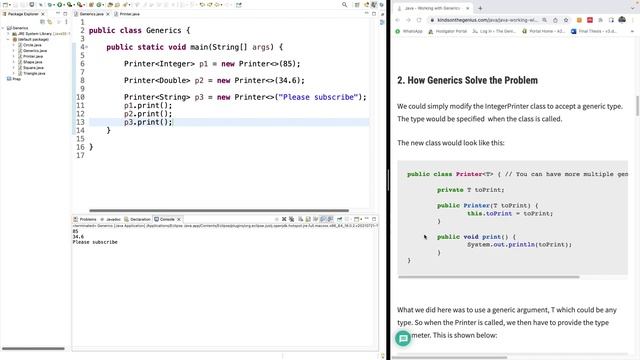This screenshot has height=360, width=640.
Task: Switch to the Generics.java editor tab
Action: point(91,14)
